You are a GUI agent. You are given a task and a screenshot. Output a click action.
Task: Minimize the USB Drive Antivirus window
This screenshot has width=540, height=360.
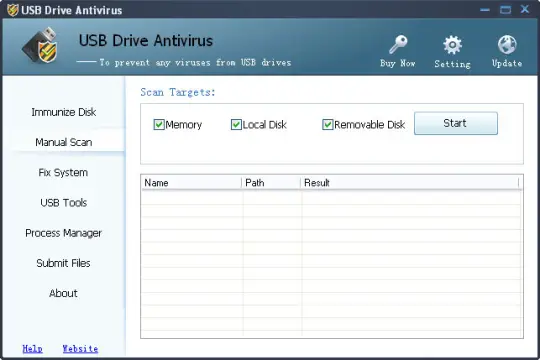click(x=485, y=10)
